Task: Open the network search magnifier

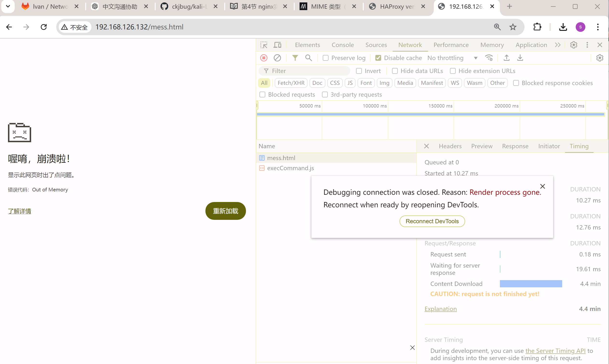Action: coord(308,58)
